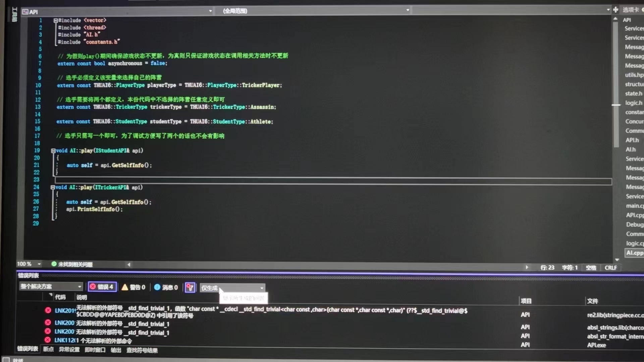Click the LNK2019 error code link
644x362 pixels.
point(65,311)
